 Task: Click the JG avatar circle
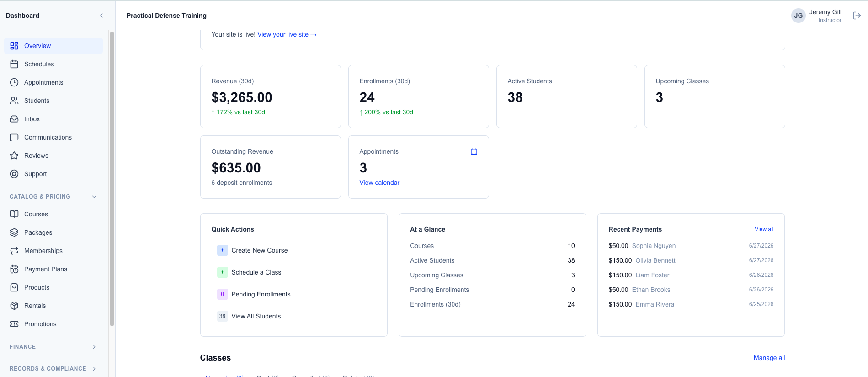[x=799, y=16]
